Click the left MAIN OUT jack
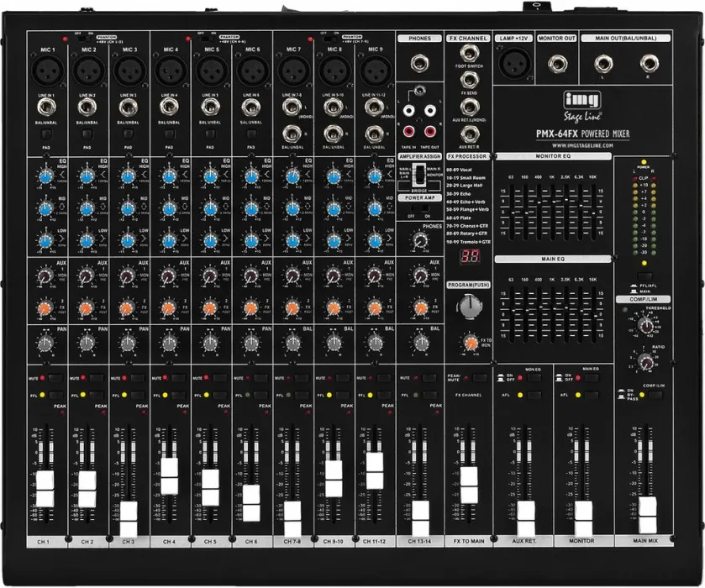The height and width of the screenshot is (588, 705). pyautogui.click(x=603, y=63)
